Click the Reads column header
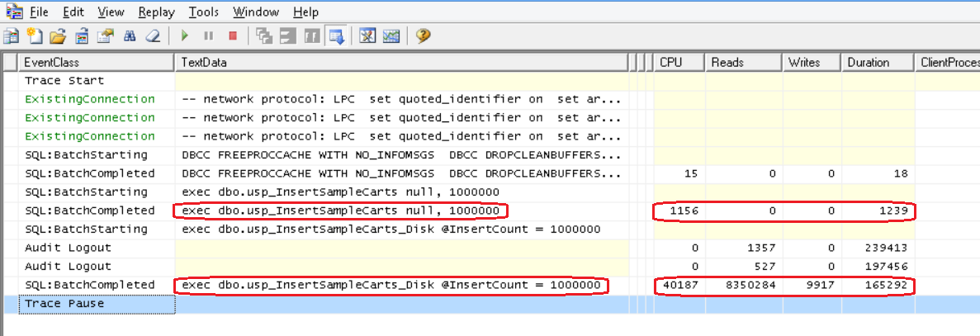Image resolution: width=980 pixels, height=336 pixels. 744,63
